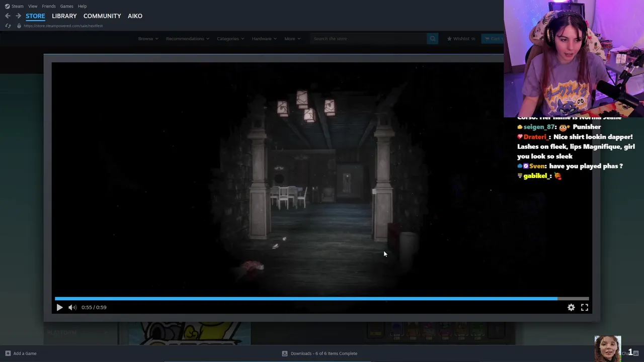Image resolution: width=644 pixels, height=362 pixels.
Task: Mute the trailer volume
Action: tap(72, 307)
